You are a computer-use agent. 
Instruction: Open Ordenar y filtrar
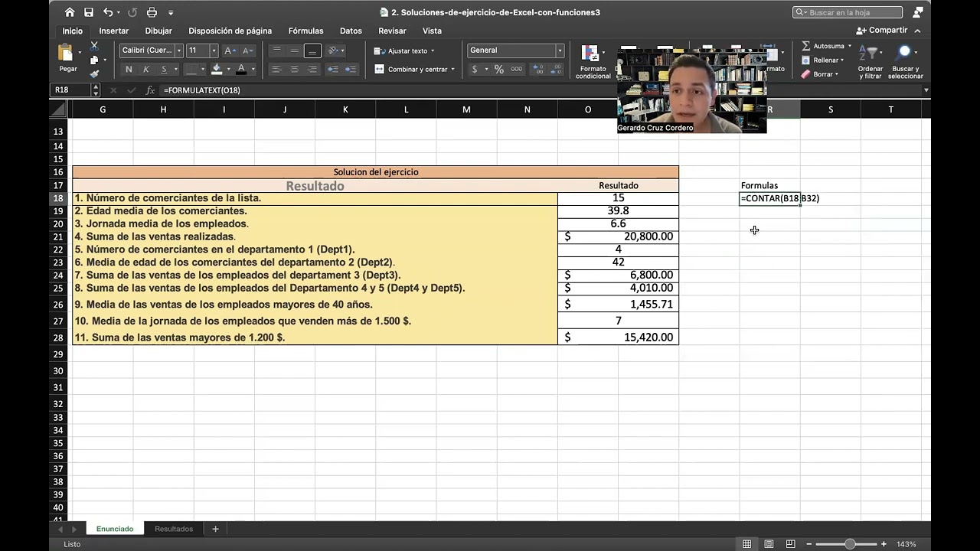click(871, 61)
